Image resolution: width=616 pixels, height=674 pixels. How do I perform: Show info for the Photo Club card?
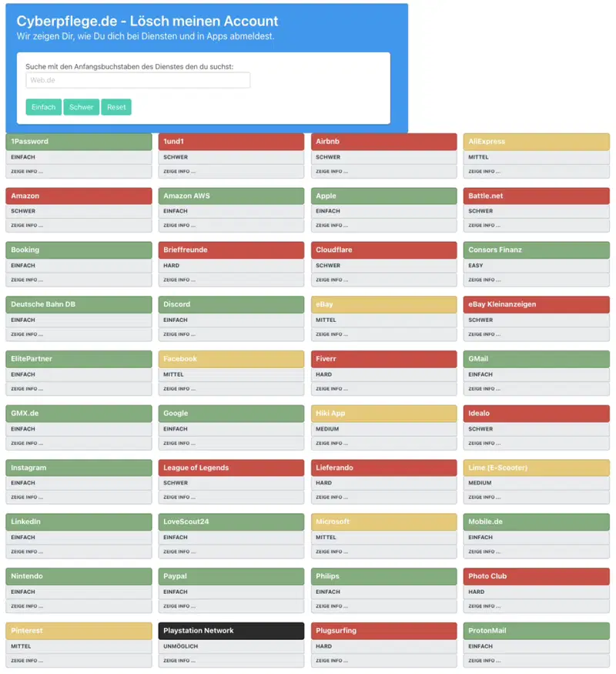tap(536, 606)
